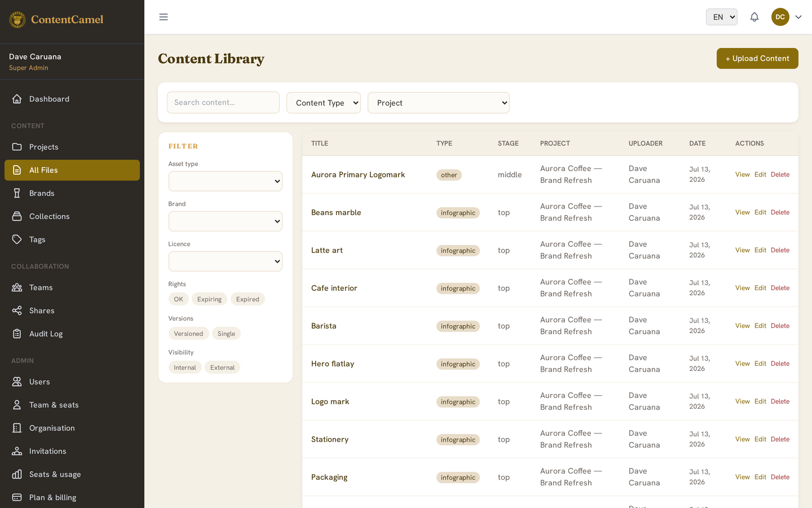Open the Asset type dropdown
The height and width of the screenshot is (508, 812).
[226, 181]
